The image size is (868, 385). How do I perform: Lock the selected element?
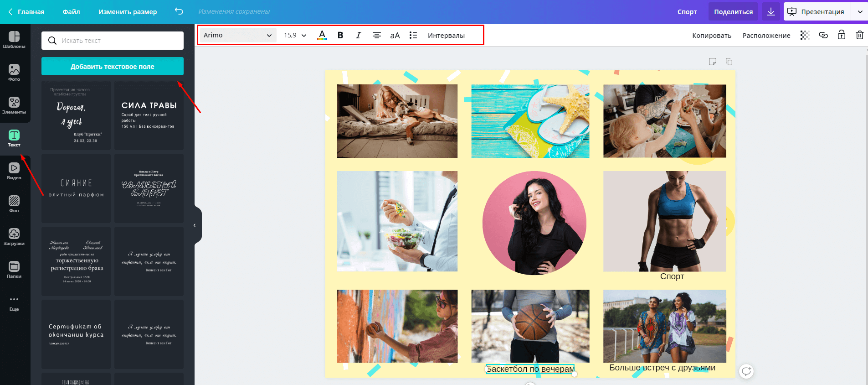[x=841, y=35]
